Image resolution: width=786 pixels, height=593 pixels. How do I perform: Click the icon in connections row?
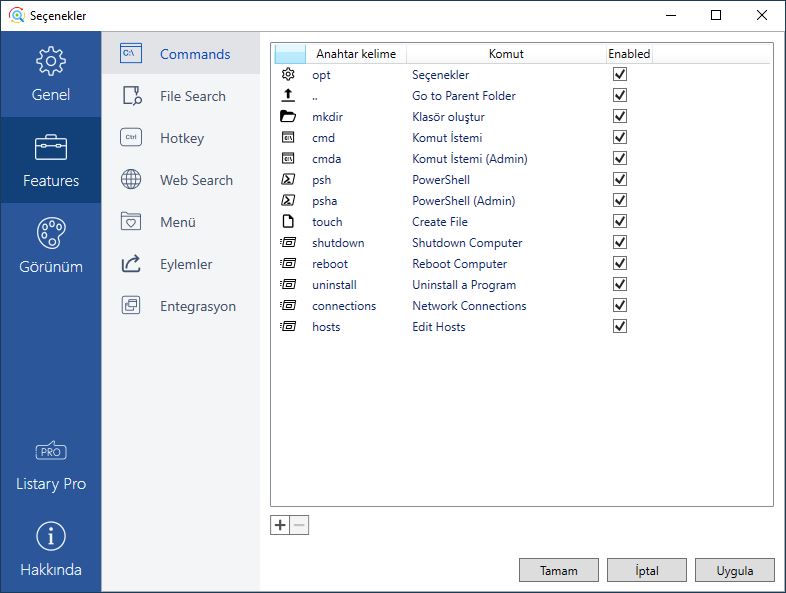click(x=288, y=305)
